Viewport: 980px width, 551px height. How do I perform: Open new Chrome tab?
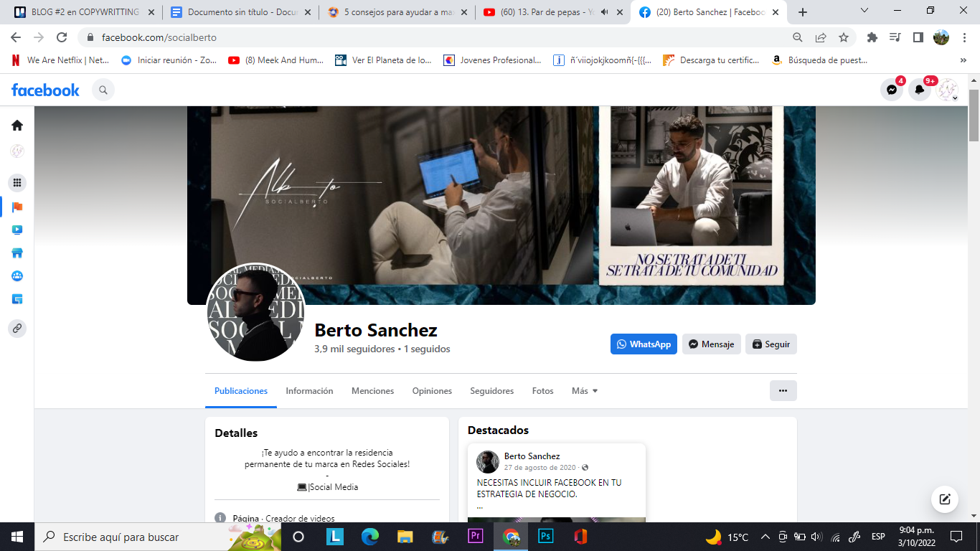pos(803,12)
